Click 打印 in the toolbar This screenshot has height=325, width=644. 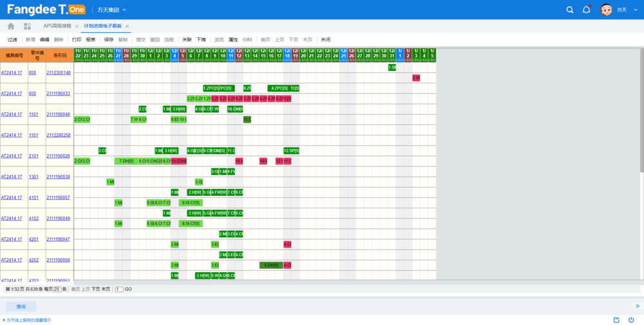(x=77, y=40)
